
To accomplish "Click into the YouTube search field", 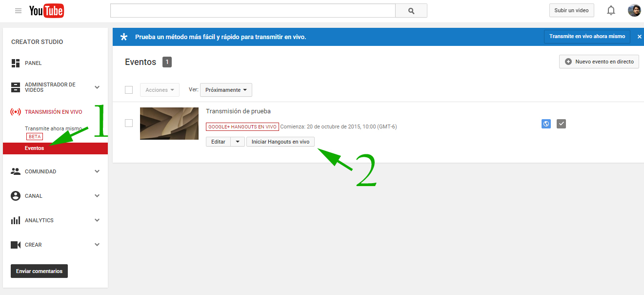I will click(252, 11).
